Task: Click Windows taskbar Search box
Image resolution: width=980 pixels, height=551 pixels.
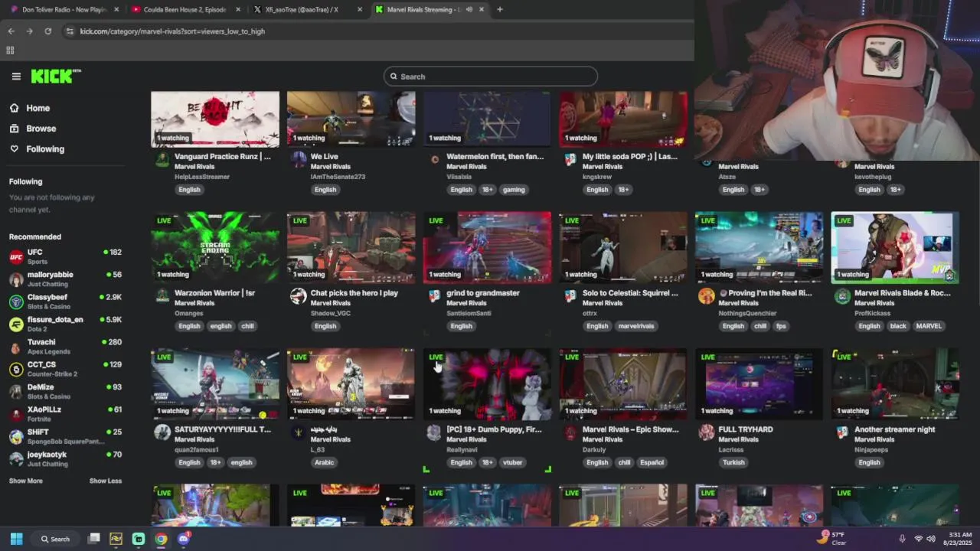Action: 54,539
